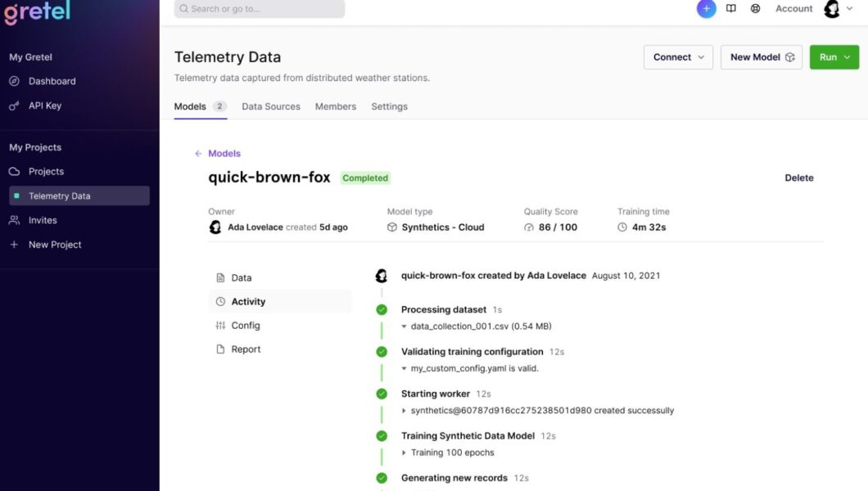Select Activity in model side menu
Image resolution: width=868 pixels, height=491 pixels.
tap(280, 301)
